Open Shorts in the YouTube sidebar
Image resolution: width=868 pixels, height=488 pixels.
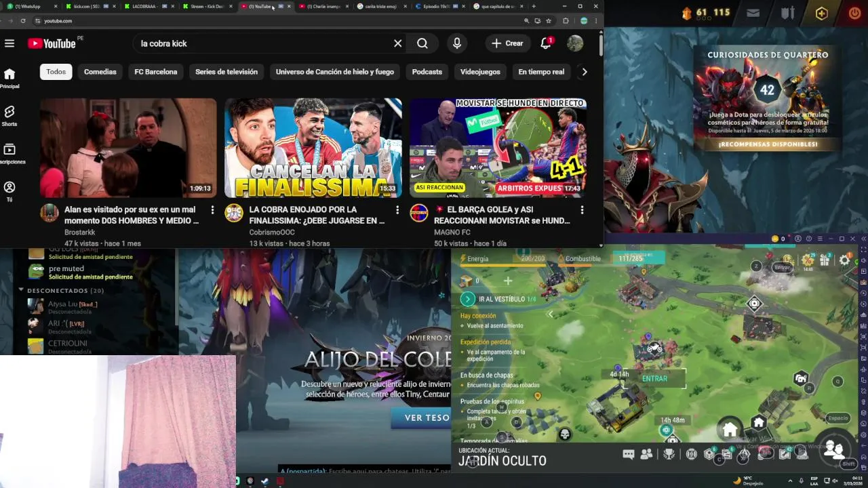(x=9, y=115)
